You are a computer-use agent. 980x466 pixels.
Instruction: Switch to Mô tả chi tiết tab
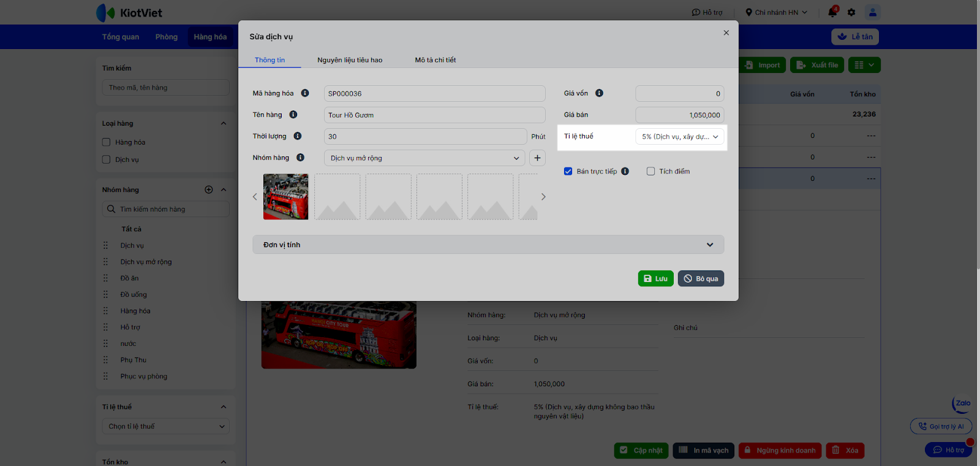(435, 60)
